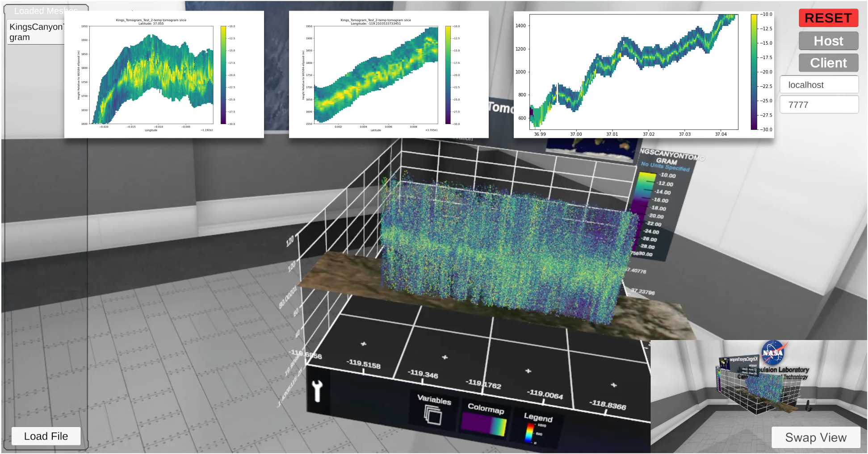Open the Longitude -119.21 tomogram slice plot

pyautogui.click(x=389, y=75)
